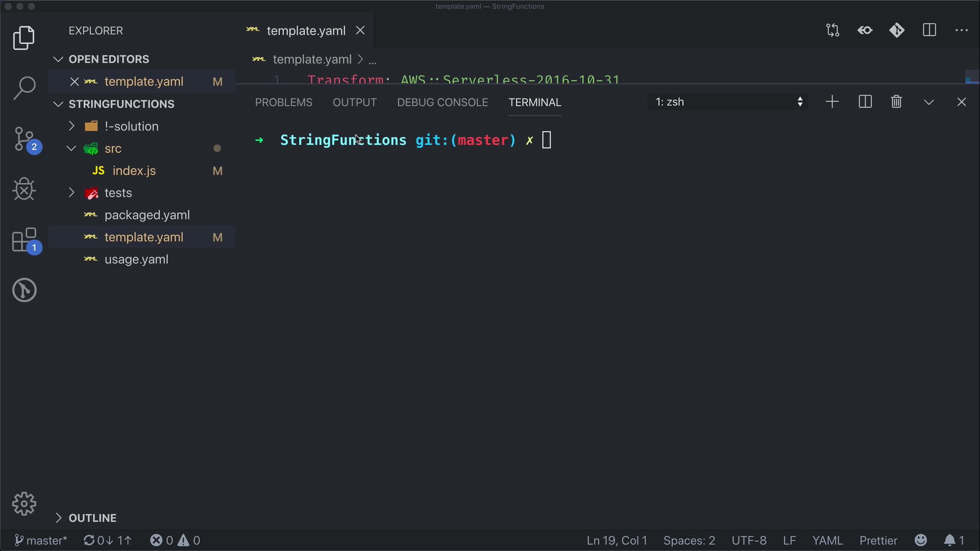Open the Search view in activity bar
Screen dimensions: 980x551
tap(24, 88)
